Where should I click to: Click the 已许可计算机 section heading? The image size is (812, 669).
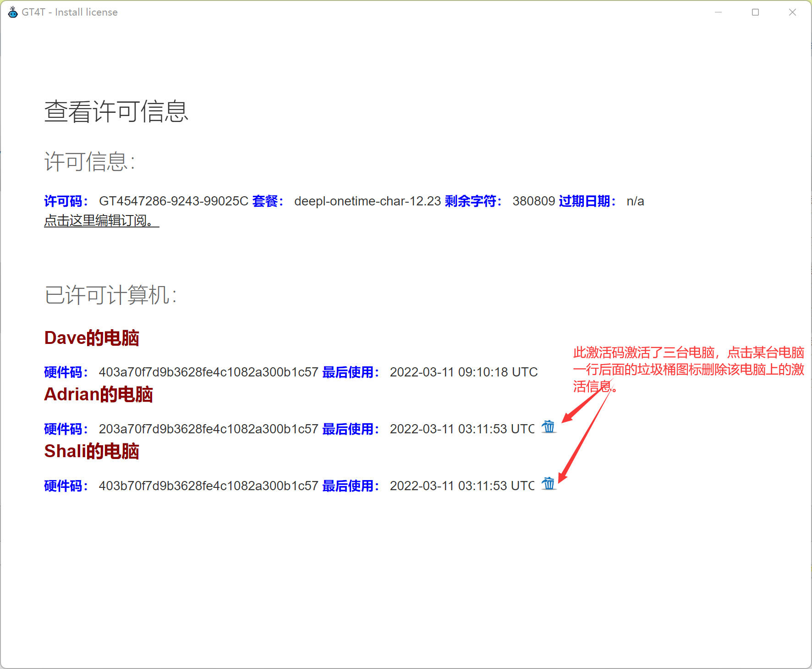click(x=110, y=295)
